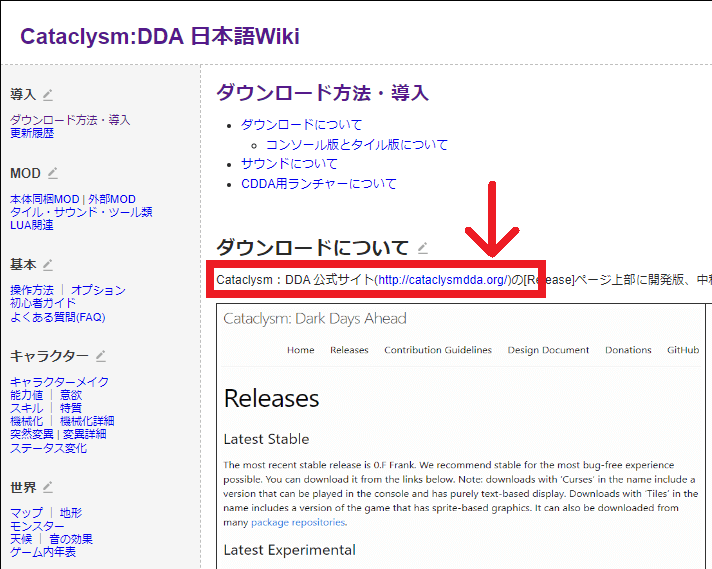712x569 pixels.
Task: Jump to CDDA用ランチャーについて from contents list
Action: click(x=318, y=184)
